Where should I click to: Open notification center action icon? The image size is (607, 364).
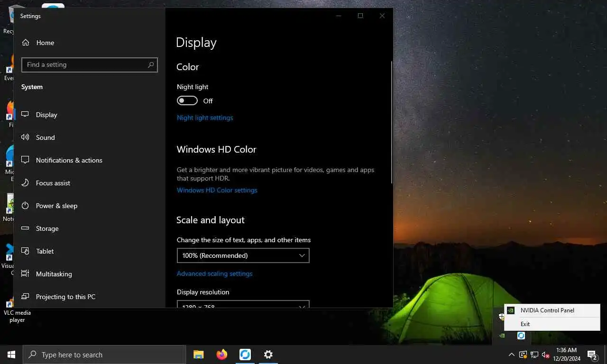[x=592, y=355]
